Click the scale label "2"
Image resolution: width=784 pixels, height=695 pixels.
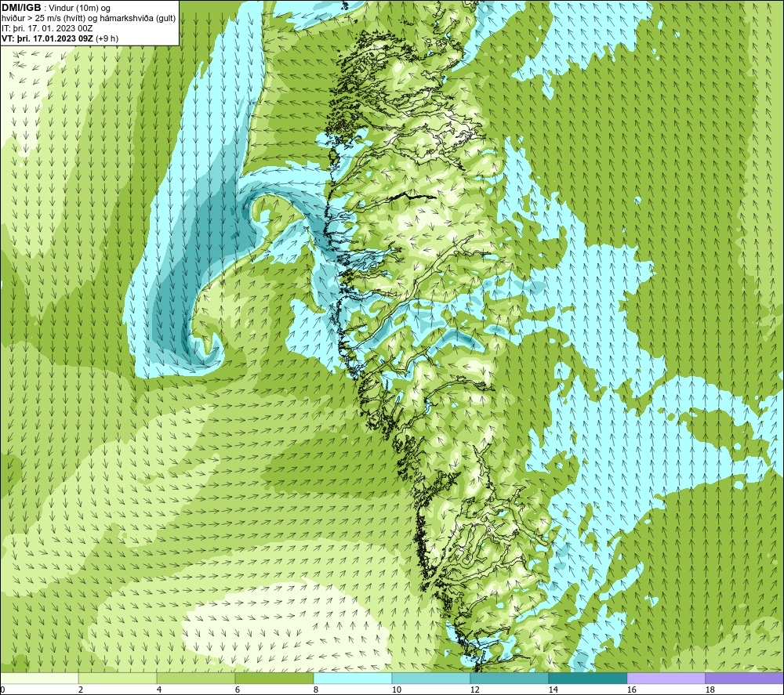click(81, 690)
